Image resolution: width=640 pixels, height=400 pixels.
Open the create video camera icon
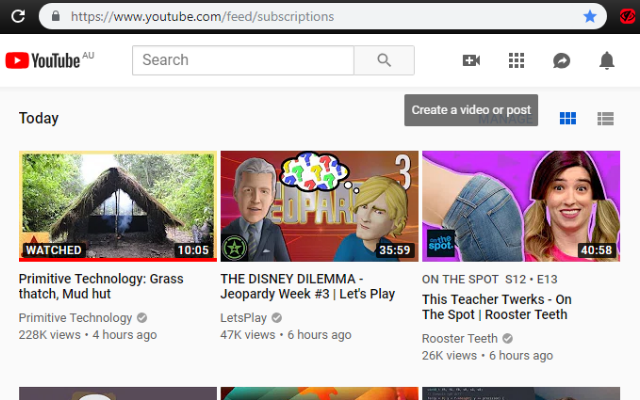(x=471, y=60)
